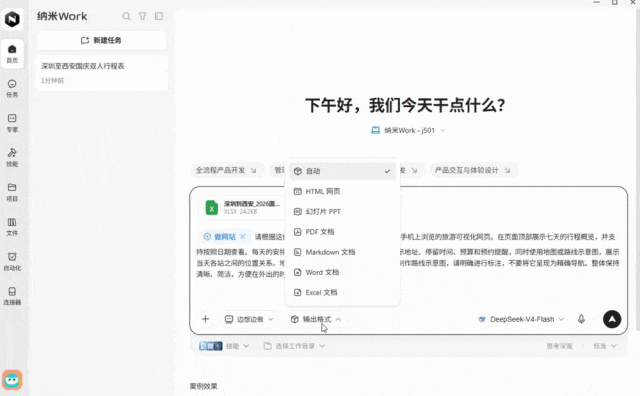Click the microphone voice input icon
Screen dimensions: 640x396
581,319
